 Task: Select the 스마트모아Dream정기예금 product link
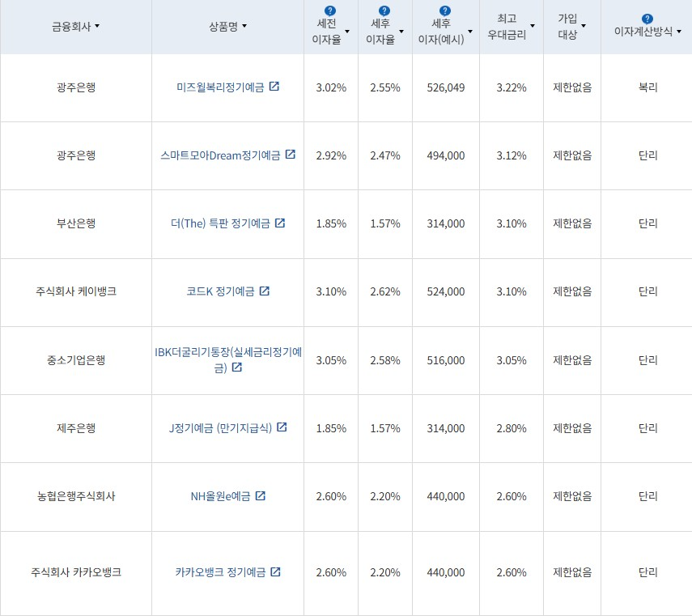(222, 155)
